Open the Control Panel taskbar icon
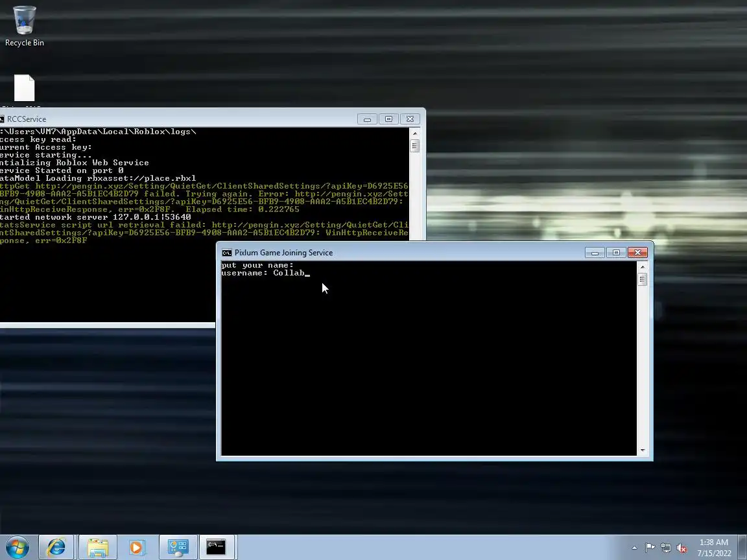Image resolution: width=747 pixels, height=560 pixels. pos(178,547)
